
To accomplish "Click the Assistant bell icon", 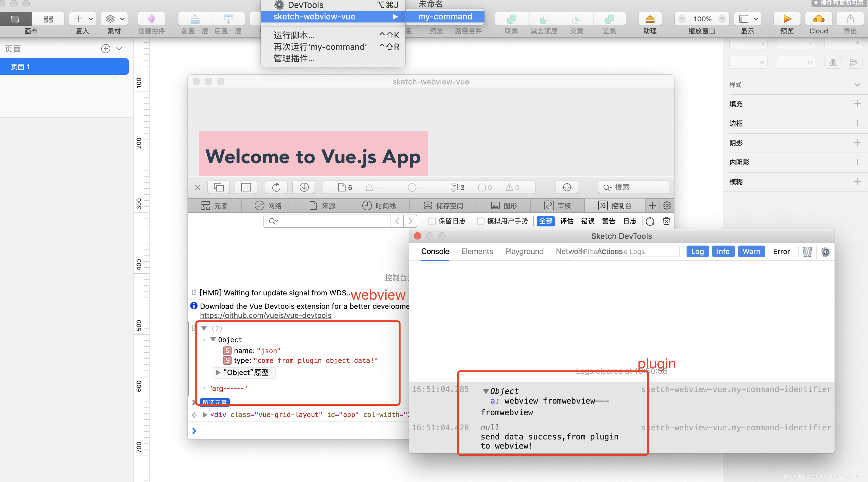I will (650, 19).
